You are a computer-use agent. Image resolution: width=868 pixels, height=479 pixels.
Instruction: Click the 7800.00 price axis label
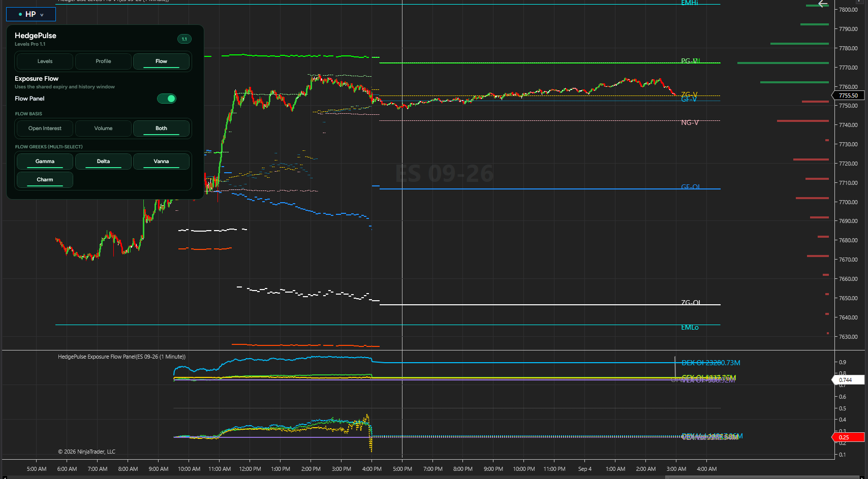[848, 10]
